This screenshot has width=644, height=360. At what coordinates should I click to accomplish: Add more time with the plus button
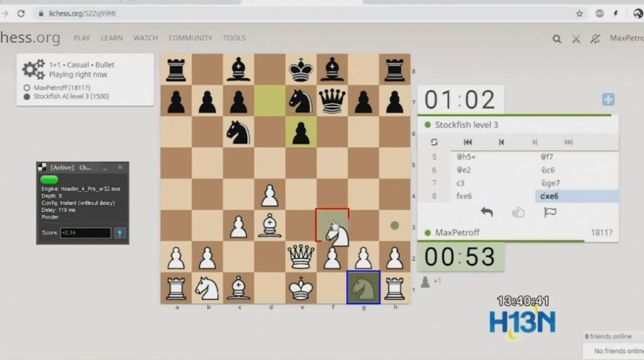[x=608, y=99]
